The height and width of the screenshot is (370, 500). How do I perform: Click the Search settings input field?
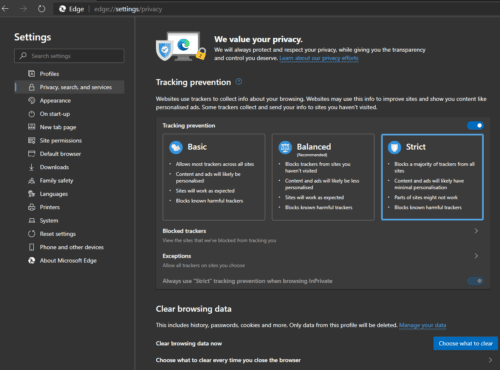click(x=69, y=56)
